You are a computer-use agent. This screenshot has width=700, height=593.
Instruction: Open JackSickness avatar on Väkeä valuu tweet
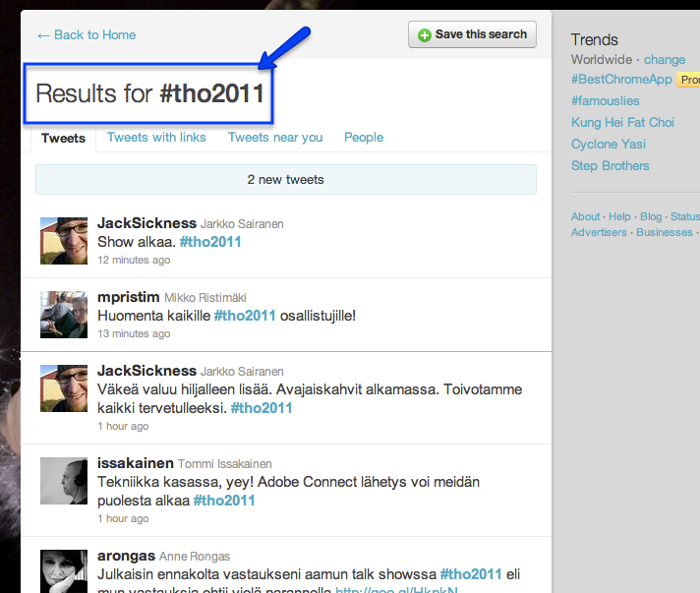pyautogui.click(x=64, y=388)
